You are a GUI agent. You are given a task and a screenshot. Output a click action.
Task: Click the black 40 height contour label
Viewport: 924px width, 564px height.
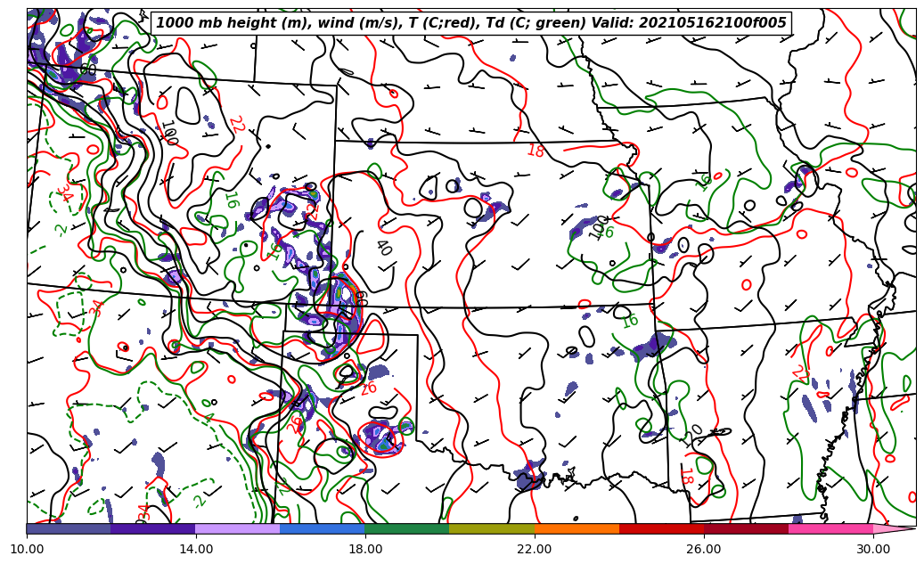tap(383, 247)
